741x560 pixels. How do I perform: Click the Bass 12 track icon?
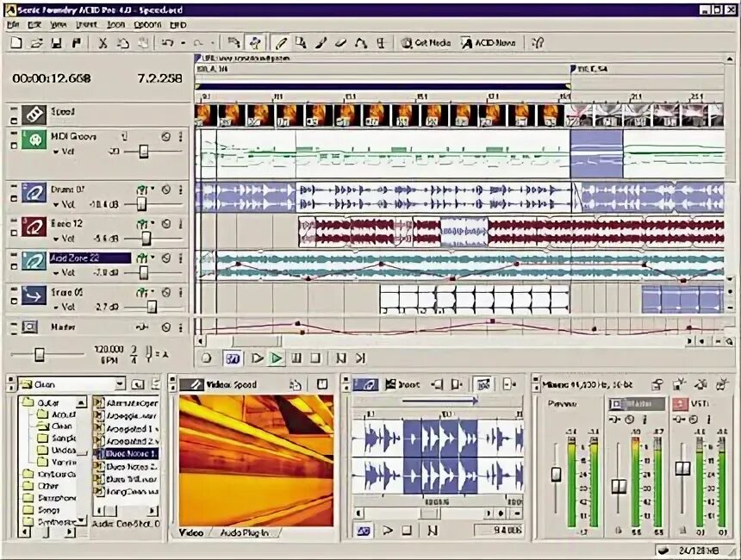[x=34, y=227]
